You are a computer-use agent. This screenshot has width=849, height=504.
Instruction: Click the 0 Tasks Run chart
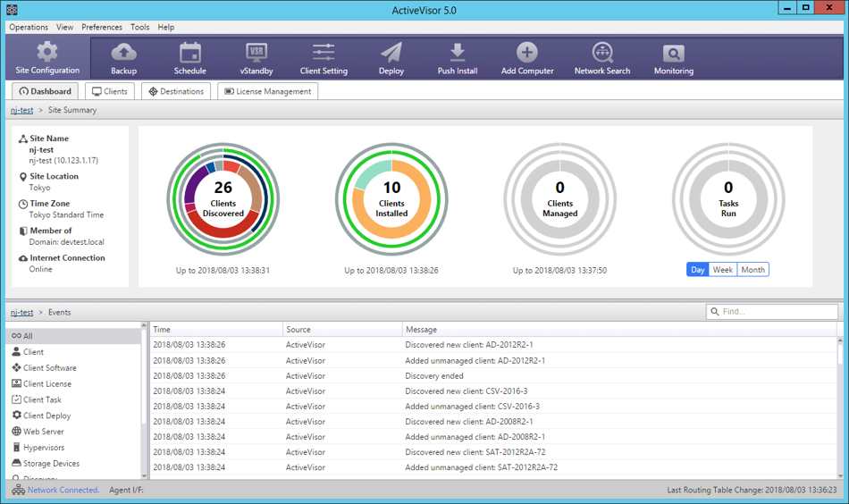point(728,198)
